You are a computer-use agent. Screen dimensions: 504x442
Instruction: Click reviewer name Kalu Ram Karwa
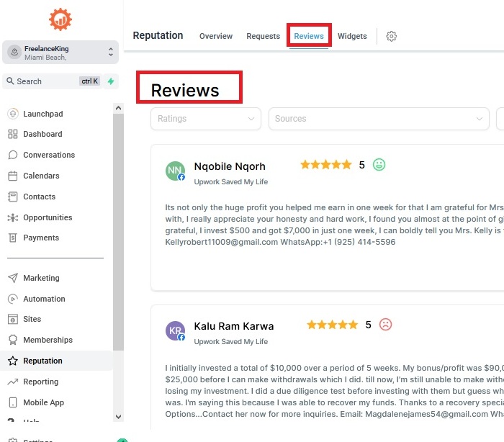(x=234, y=326)
